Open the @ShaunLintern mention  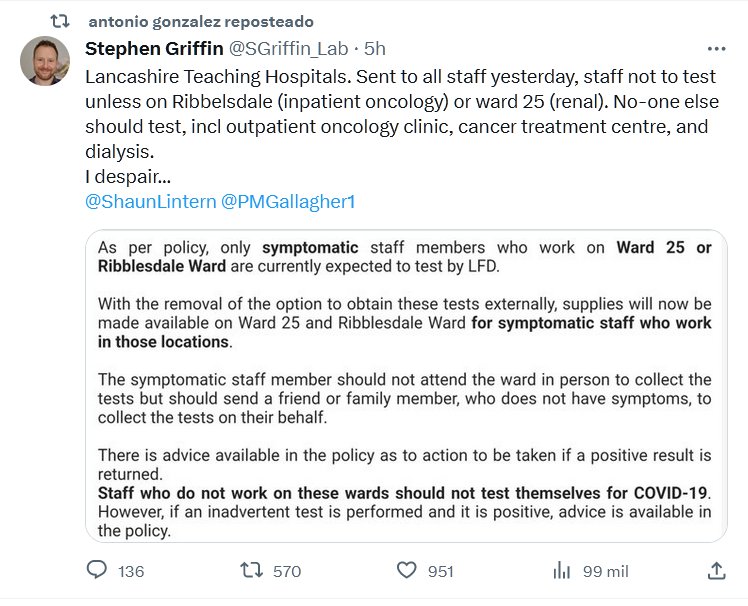tap(150, 201)
